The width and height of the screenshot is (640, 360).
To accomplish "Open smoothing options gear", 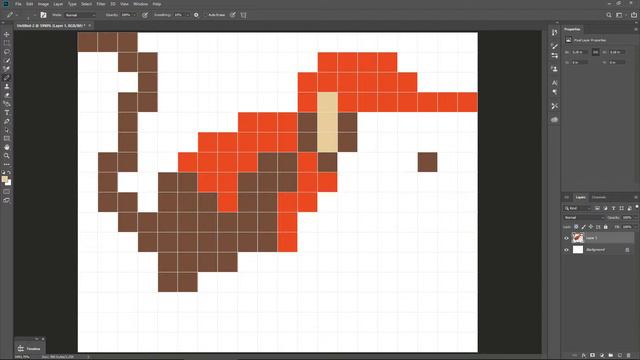I will 196,15.
